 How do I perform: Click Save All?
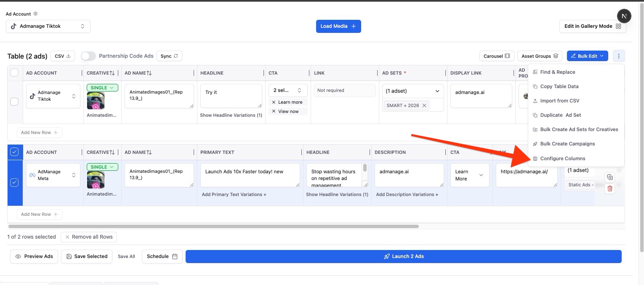tap(126, 256)
